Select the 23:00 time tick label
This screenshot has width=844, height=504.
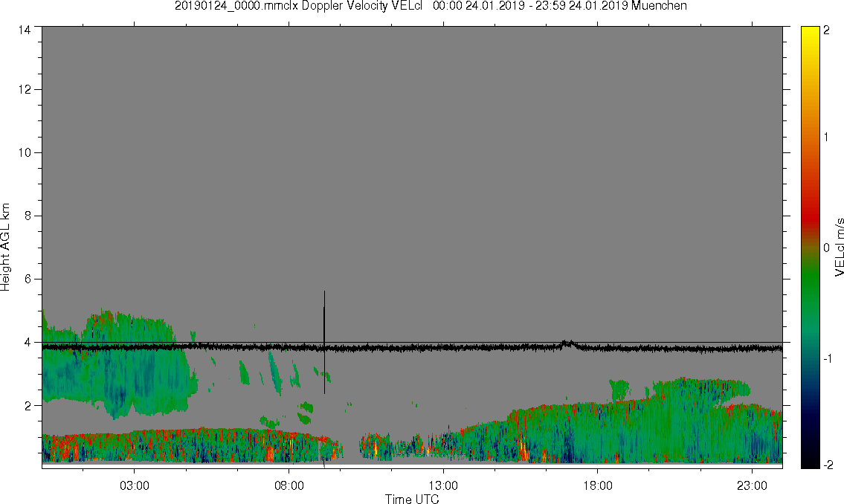(x=752, y=486)
